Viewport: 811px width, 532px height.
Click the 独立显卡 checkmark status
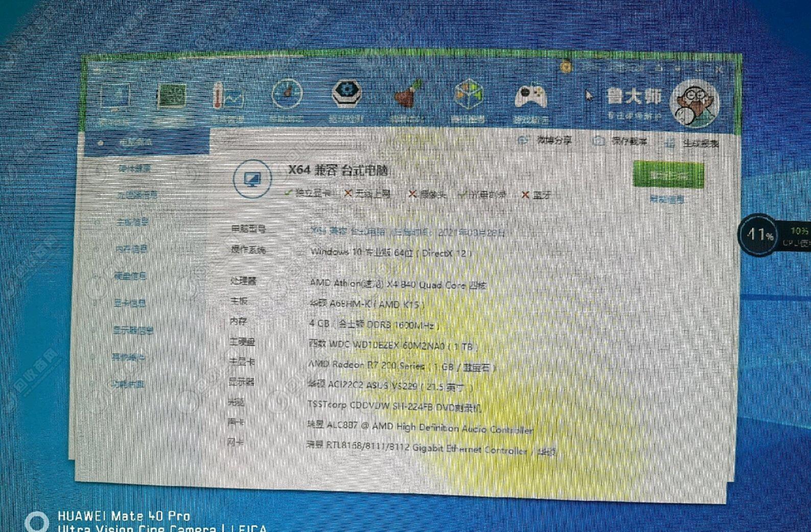tap(309, 193)
